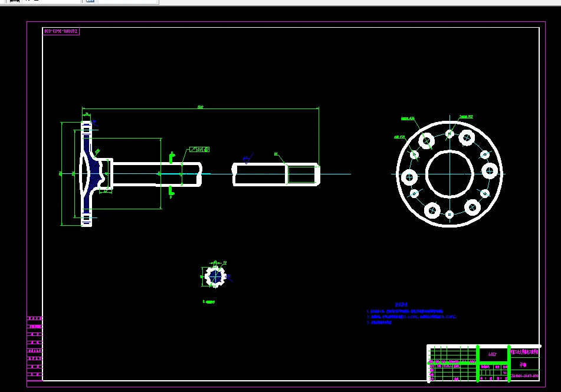The width and height of the screenshot is (561, 392).
Task: Select the section view label under the spline section
Action: click(x=209, y=302)
